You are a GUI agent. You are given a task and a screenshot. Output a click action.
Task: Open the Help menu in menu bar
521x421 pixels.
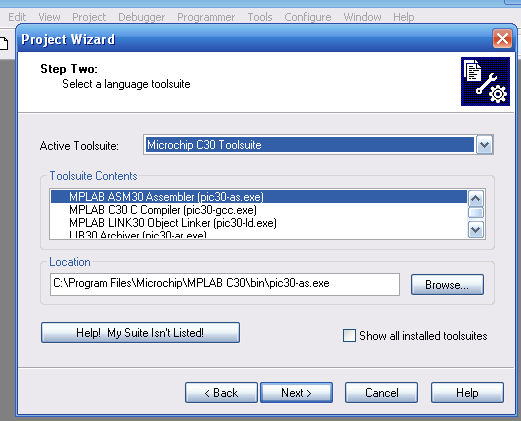(x=404, y=17)
